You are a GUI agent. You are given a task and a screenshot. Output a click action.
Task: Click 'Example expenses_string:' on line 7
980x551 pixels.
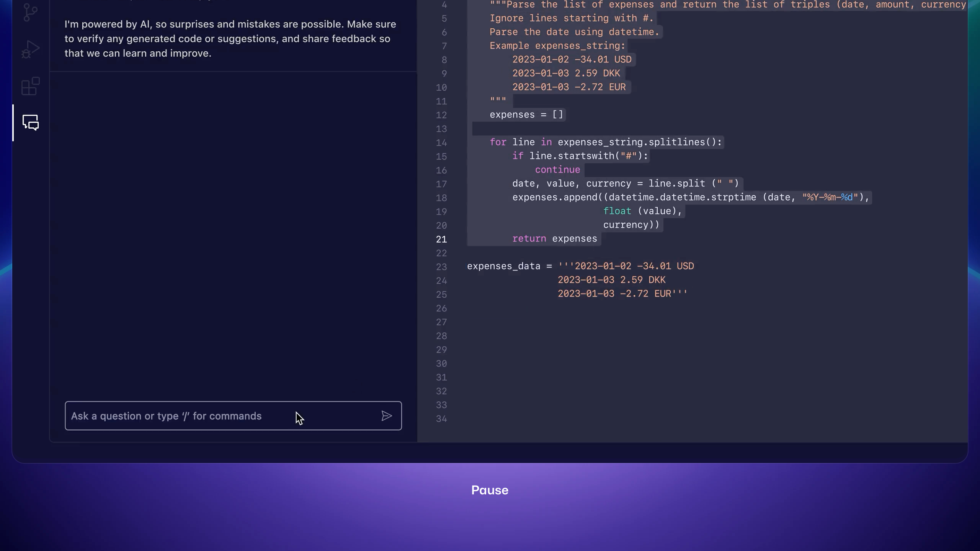[x=557, y=46]
